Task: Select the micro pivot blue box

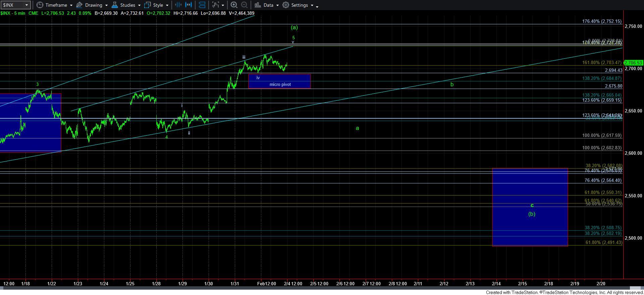Action: point(279,81)
